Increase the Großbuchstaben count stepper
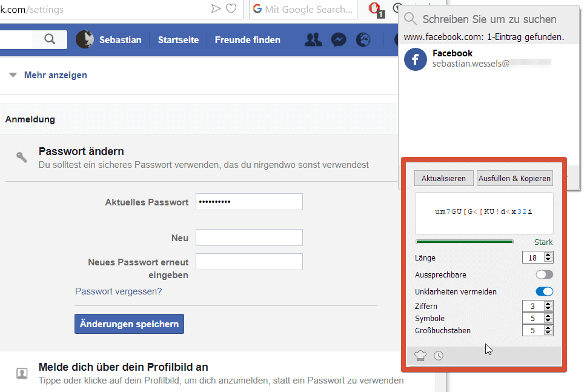This screenshot has width=587, height=392. (x=548, y=328)
